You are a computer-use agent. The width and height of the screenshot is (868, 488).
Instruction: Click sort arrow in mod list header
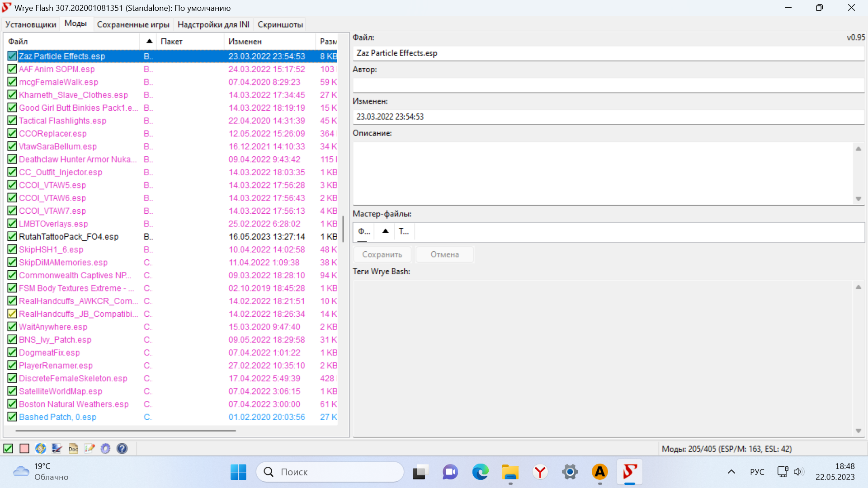click(149, 41)
